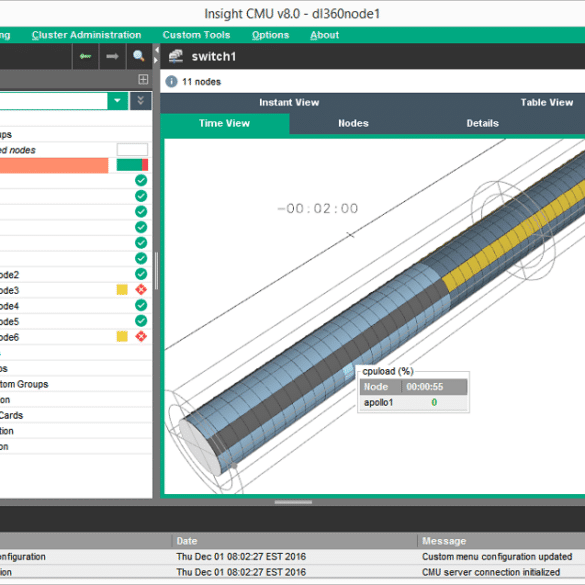
Task: Select the ode2 node row
Action: 76,275
